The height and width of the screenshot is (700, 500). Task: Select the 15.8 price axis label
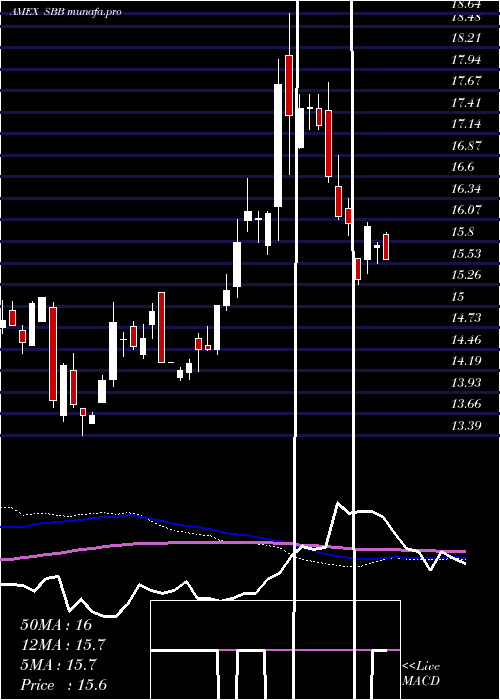point(462,232)
